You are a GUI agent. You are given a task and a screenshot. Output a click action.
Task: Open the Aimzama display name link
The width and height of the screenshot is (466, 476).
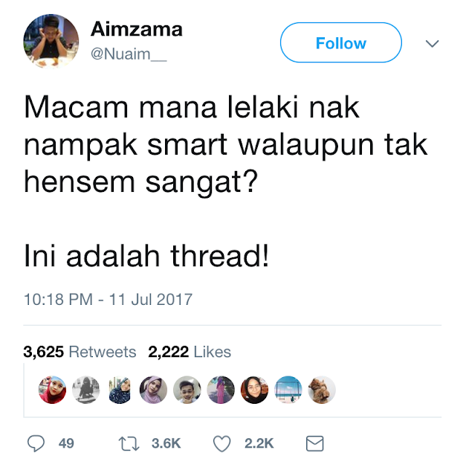[x=137, y=29]
